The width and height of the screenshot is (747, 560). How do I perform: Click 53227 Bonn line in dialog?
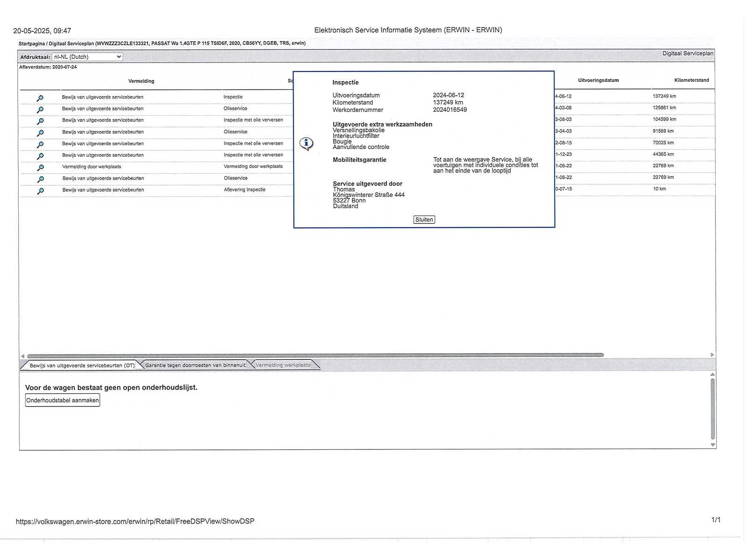pyautogui.click(x=349, y=201)
